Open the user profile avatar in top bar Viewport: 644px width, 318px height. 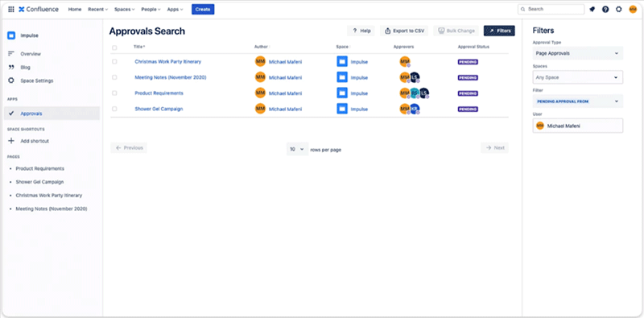click(633, 10)
